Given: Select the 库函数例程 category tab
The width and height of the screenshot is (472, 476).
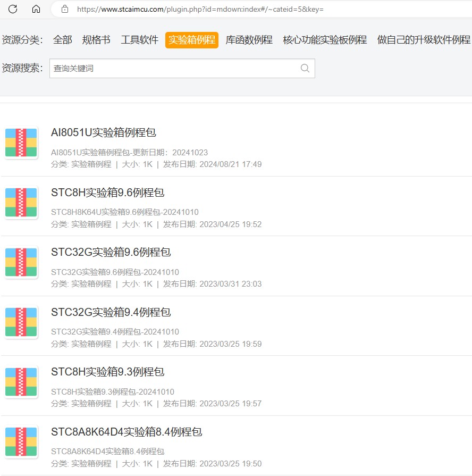Looking at the screenshot, I should [x=249, y=40].
